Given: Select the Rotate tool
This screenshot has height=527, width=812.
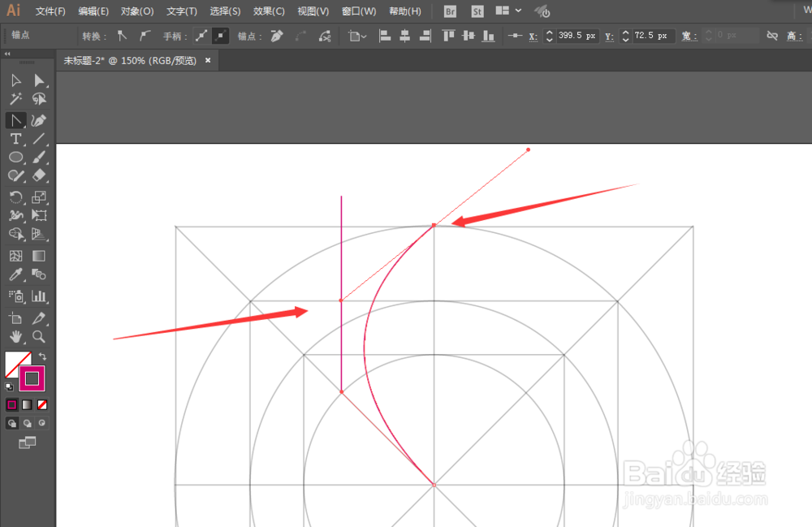Looking at the screenshot, I should point(15,197).
